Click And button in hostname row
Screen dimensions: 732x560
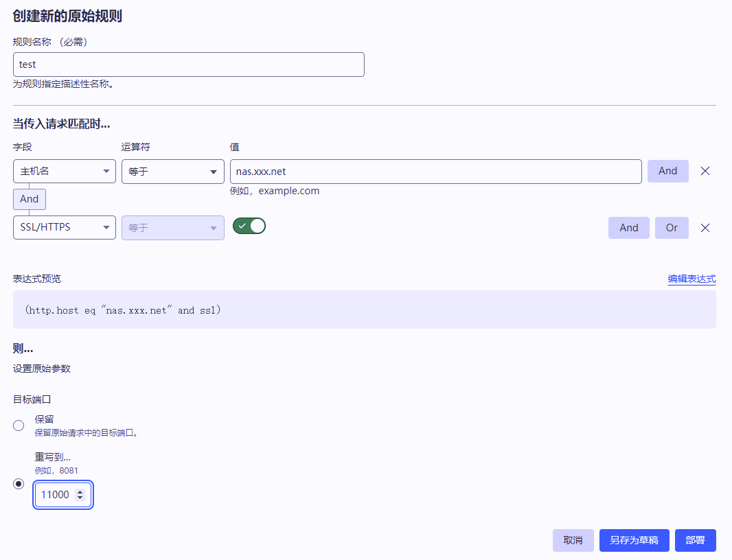point(667,171)
